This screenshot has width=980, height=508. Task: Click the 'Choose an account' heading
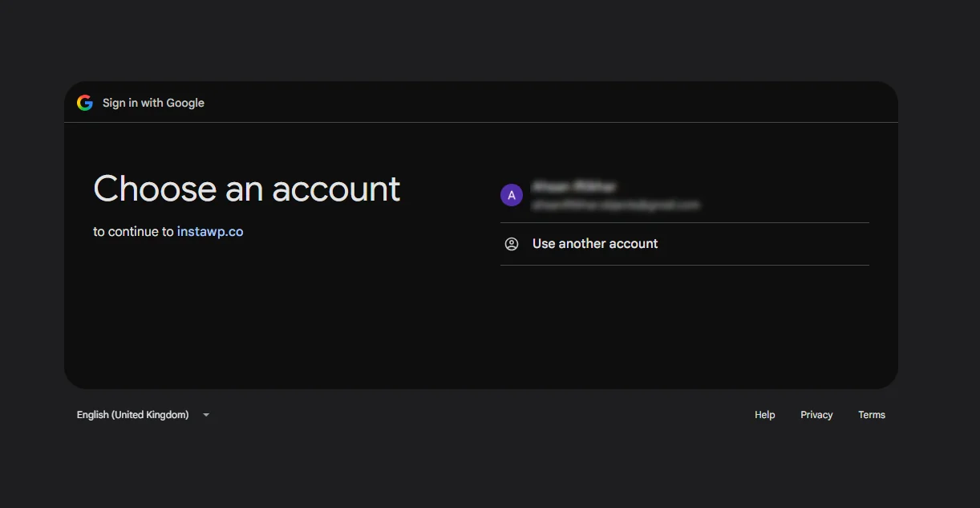point(247,189)
